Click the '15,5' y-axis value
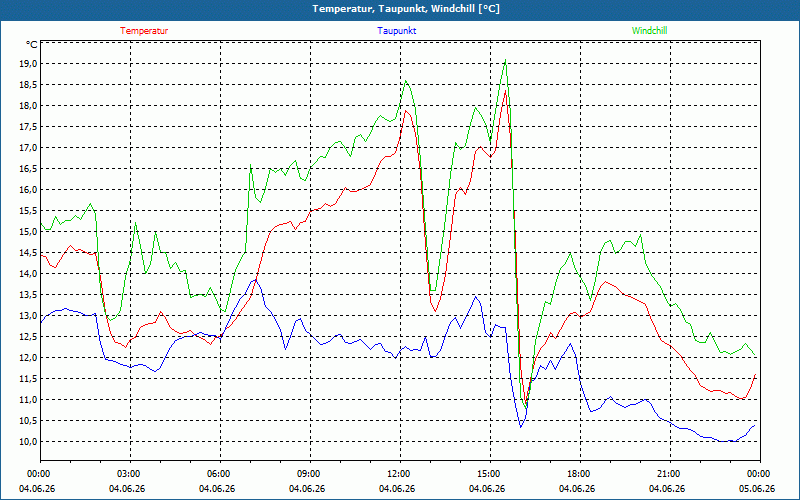This screenshot has height=500, width=800. pos(28,211)
